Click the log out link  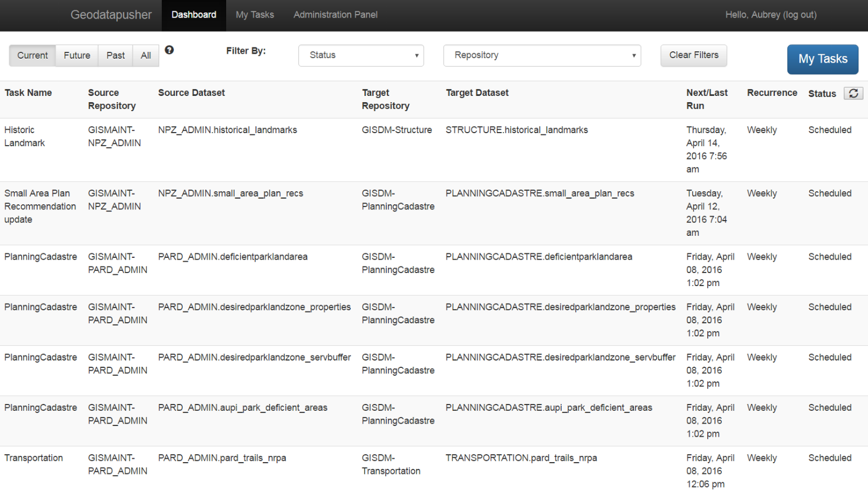tap(799, 15)
